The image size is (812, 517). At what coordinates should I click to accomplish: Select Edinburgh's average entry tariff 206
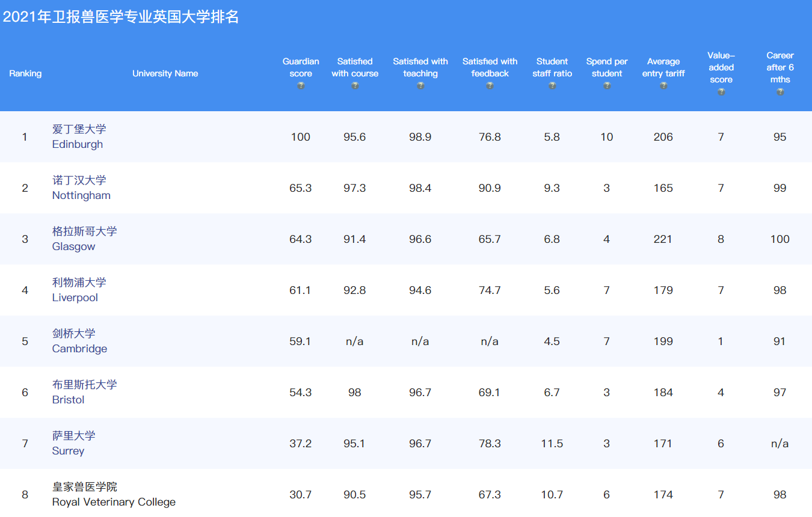(x=663, y=137)
